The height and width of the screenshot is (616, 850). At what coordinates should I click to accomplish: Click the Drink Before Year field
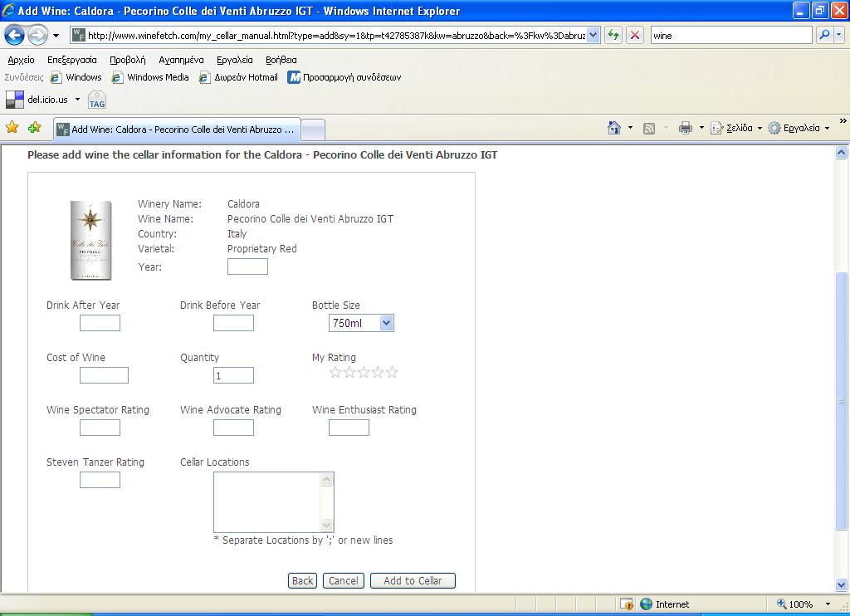233,323
